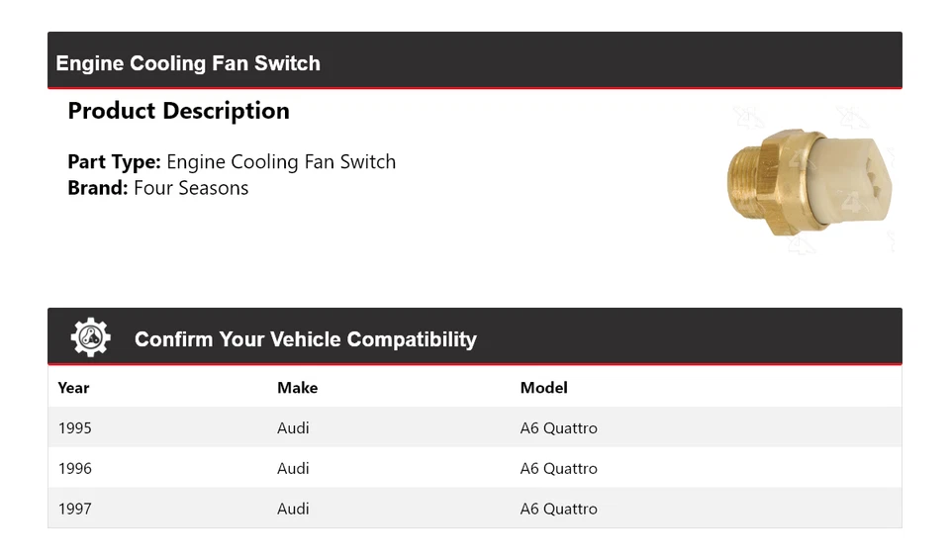Click the Confirm Your Vehicle Compatibility heading

pyautogui.click(x=305, y=339)
